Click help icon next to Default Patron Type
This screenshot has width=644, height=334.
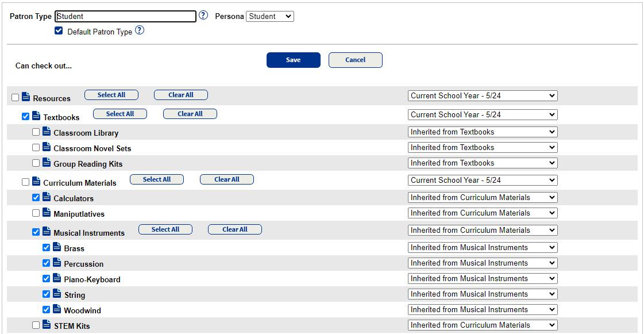[139, 31]
